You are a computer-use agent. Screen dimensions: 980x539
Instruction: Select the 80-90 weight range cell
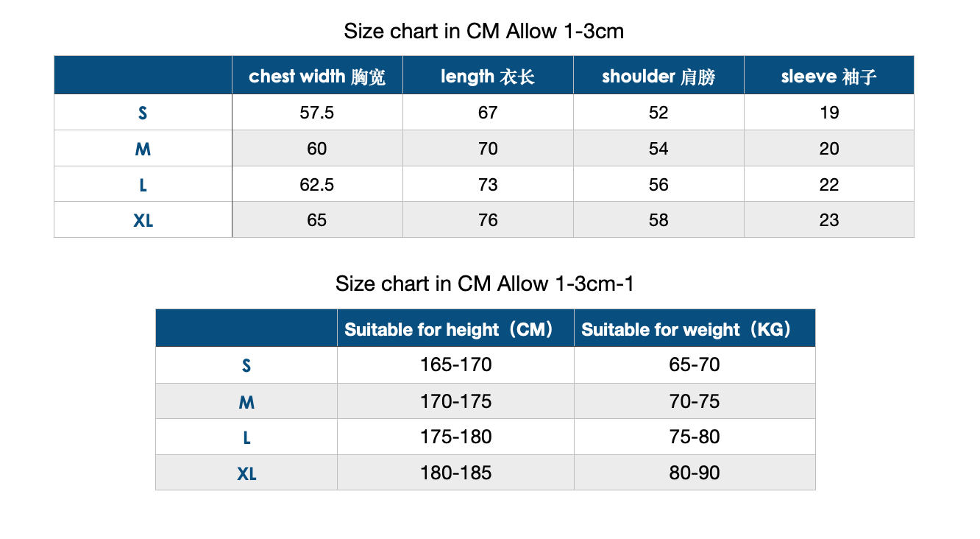coord(695,473)
